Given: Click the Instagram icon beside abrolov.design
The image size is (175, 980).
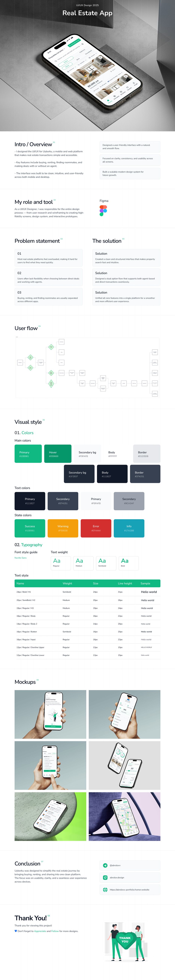Looking at the screenshot, I should tap(105, 877).
